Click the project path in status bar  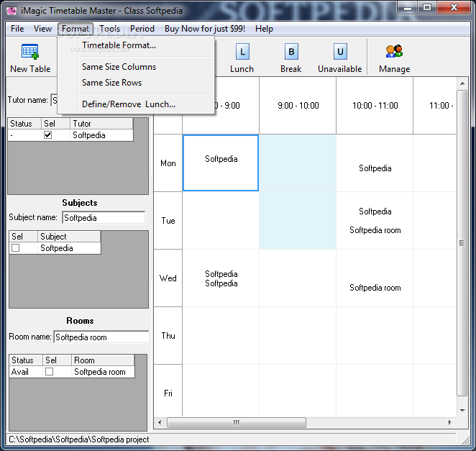click(x=78, y=439)
